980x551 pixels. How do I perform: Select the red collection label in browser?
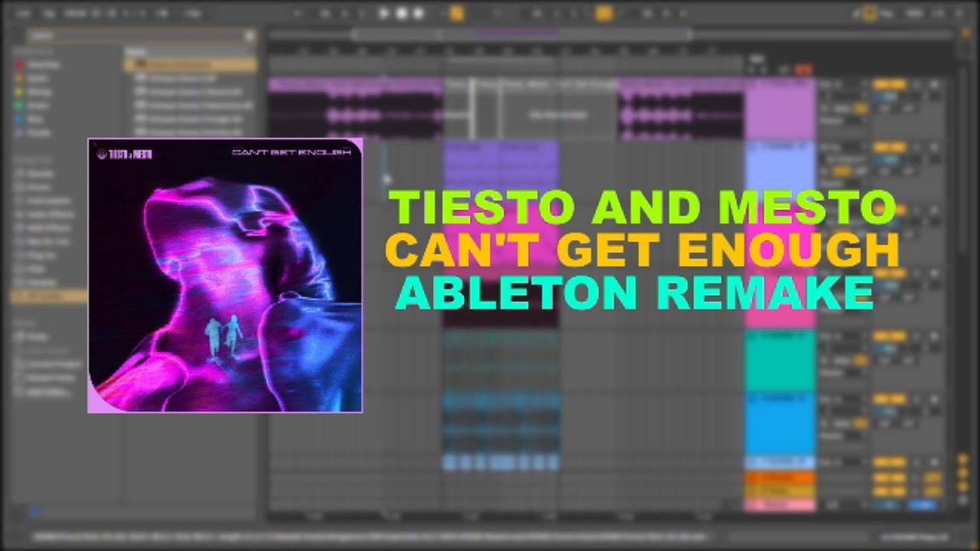(37, 65)
